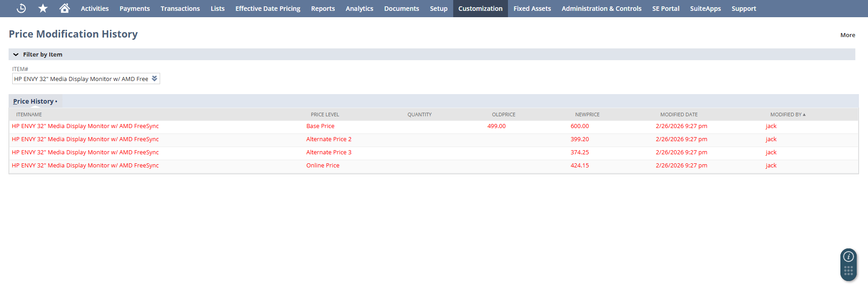The image size is (868, 300).
Task: Click the NEWPRICE column header
Action: [587, 114]
